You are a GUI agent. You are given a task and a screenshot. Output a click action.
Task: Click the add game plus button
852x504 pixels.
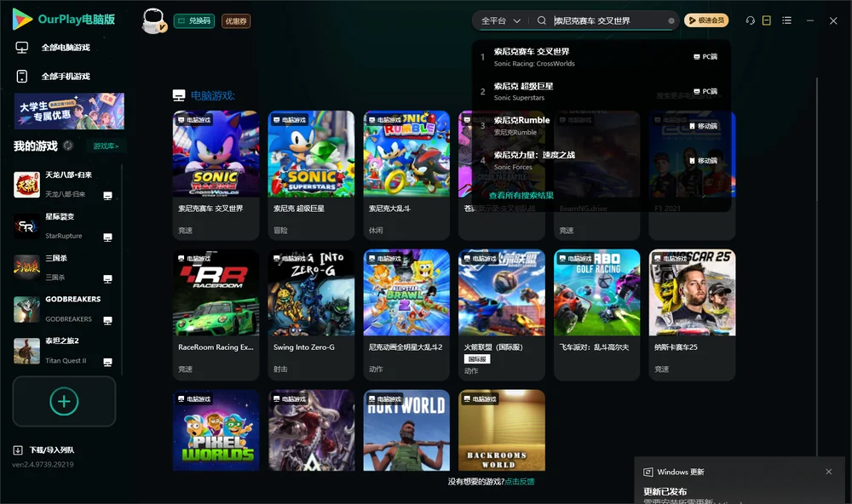click(64, 401)
